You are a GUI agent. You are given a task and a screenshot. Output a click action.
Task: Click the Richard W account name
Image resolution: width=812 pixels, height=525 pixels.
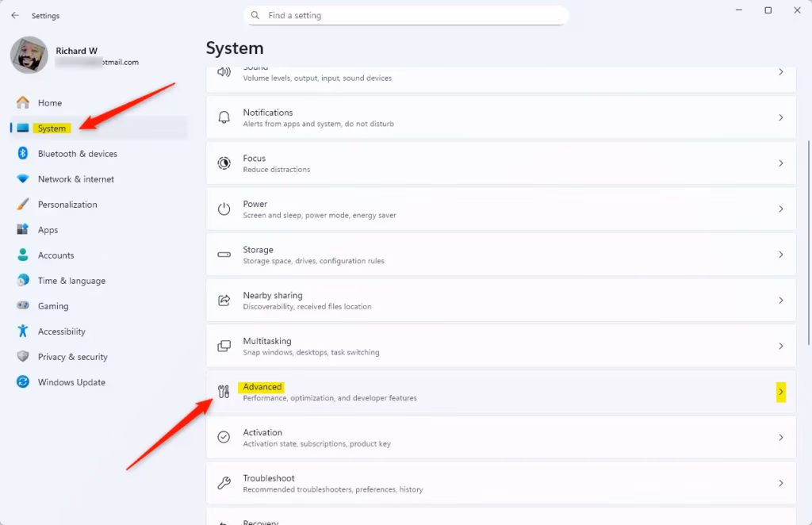coord(77,51)
